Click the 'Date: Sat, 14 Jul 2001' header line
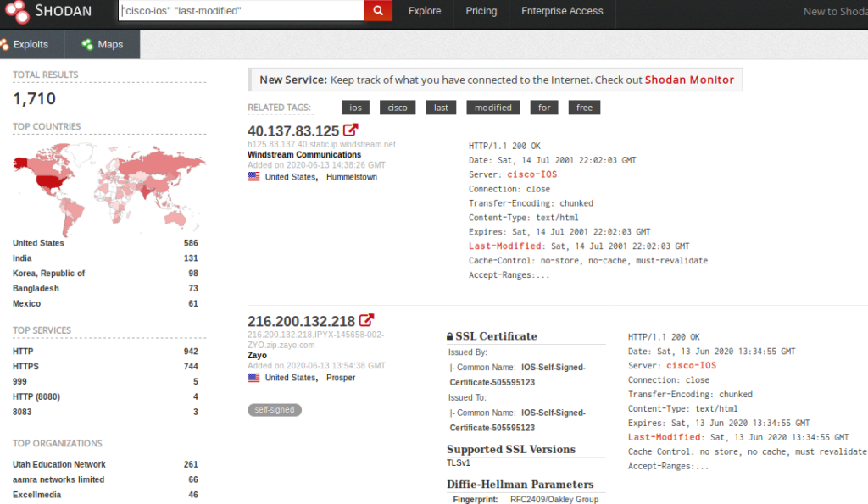Screen dimensions: 868x504 (x=553, y=160)
